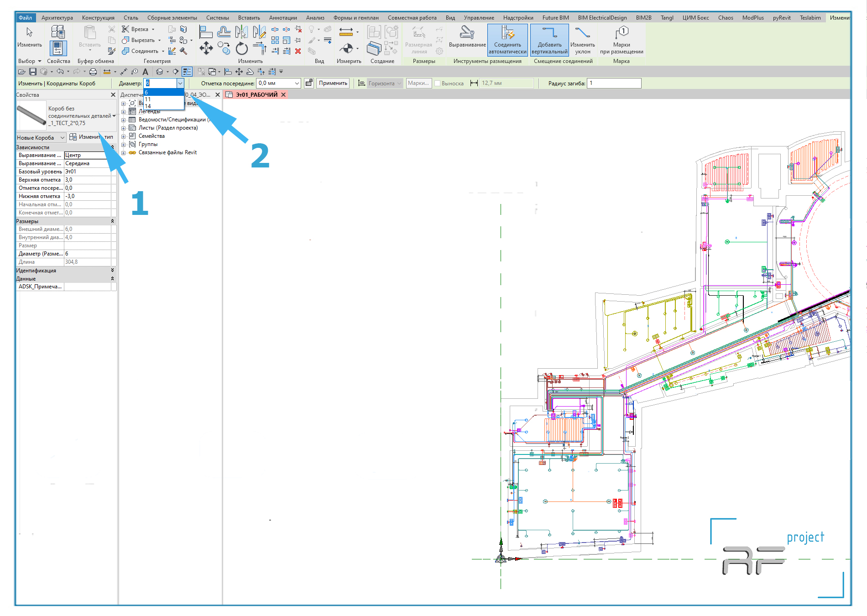Select the Trim/Extend to Corner tool
The image size is (867, 616).
click(x=260, y=48)
